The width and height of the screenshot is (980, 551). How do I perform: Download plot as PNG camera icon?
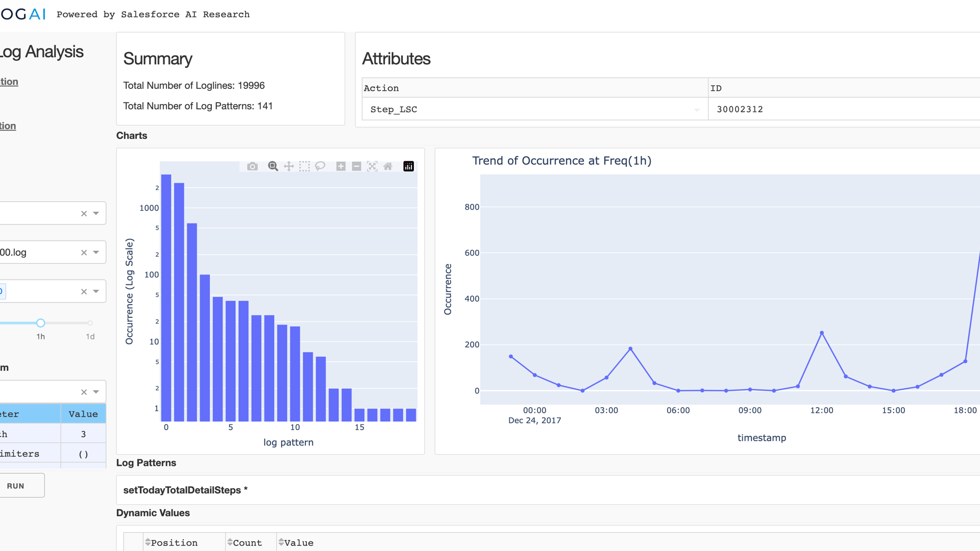(x=252, y=166)
